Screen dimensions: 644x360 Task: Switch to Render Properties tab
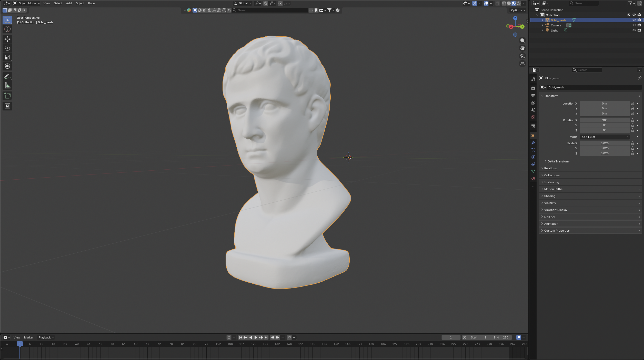[533, 88]
